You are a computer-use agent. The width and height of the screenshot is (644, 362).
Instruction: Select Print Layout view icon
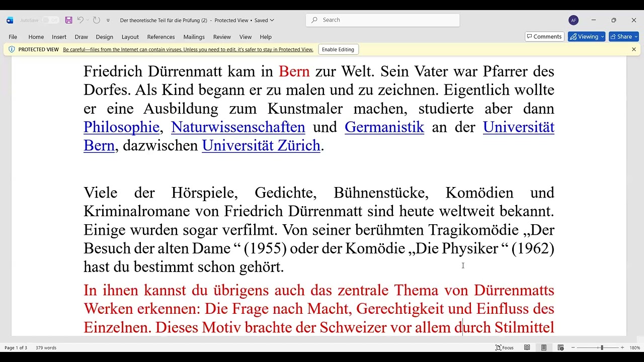pyautogui.click(x=544, y=347)
